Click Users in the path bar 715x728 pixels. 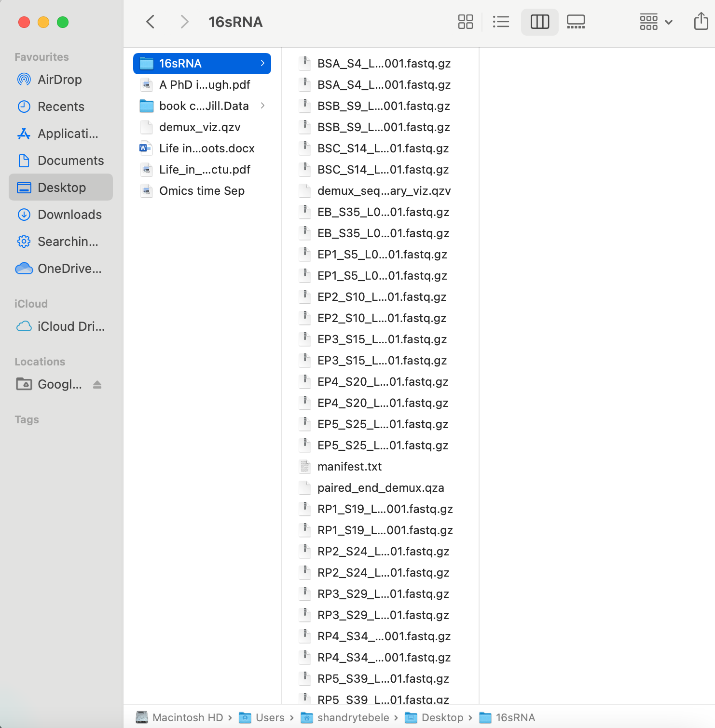coord(269,717)
